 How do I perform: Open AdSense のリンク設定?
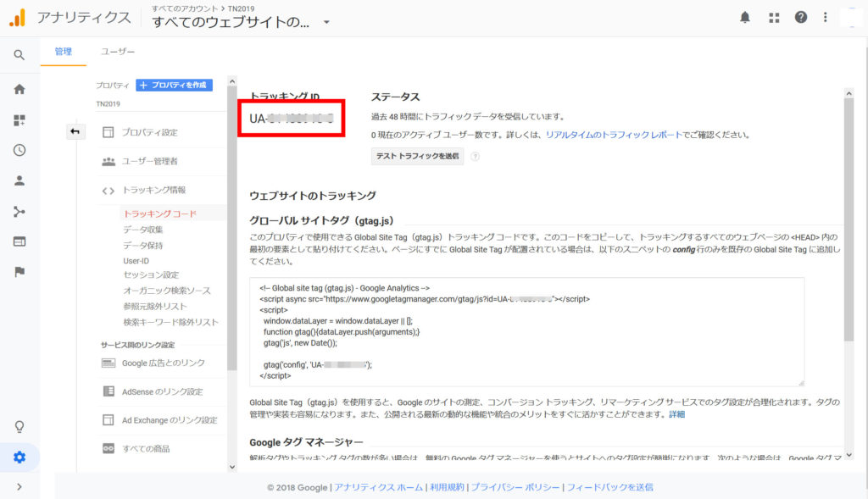[162, 391]
